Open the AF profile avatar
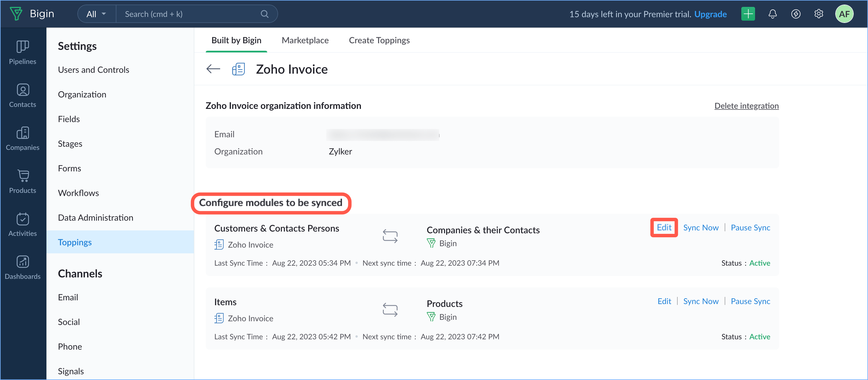Screen dimensions: 868x380 coord(844,14)
